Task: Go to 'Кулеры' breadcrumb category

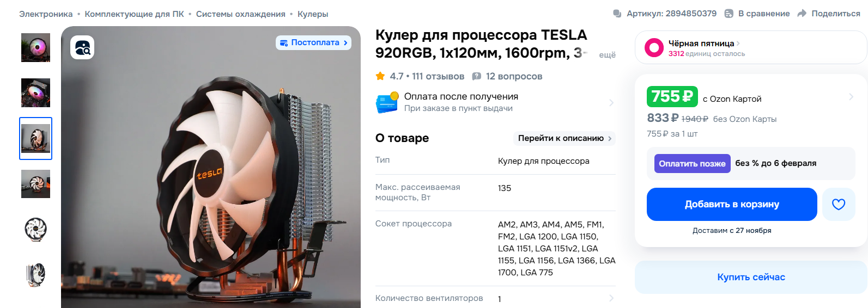Action: [x=313, y=14]
